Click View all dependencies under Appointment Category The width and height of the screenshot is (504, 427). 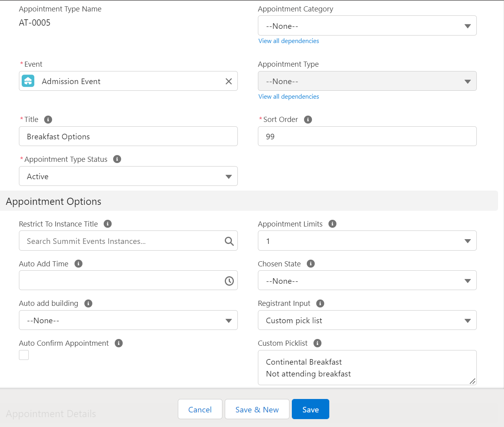288,41
